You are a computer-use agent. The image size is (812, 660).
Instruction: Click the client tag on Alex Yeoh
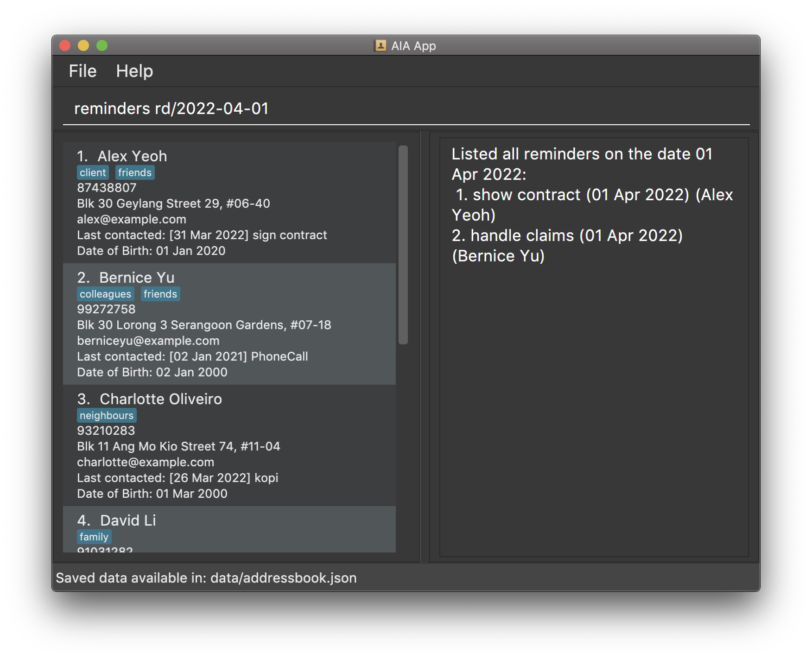[x=93, y=172]
